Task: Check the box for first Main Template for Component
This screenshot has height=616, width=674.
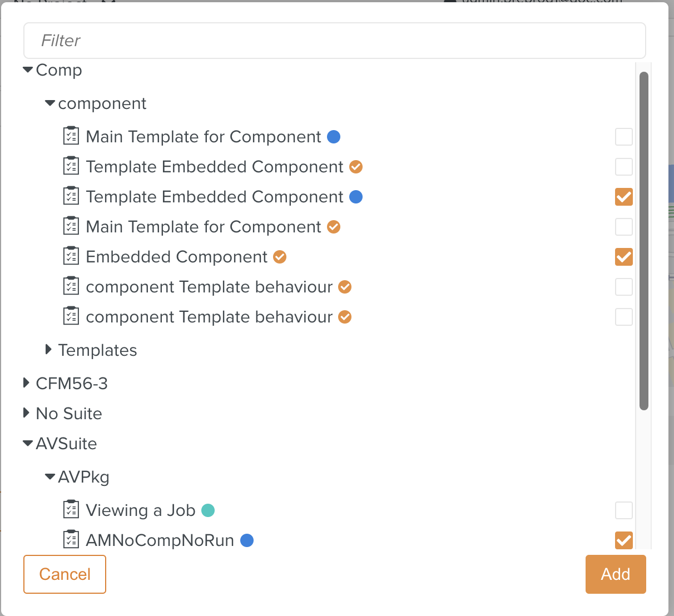Action: [624, 137]
